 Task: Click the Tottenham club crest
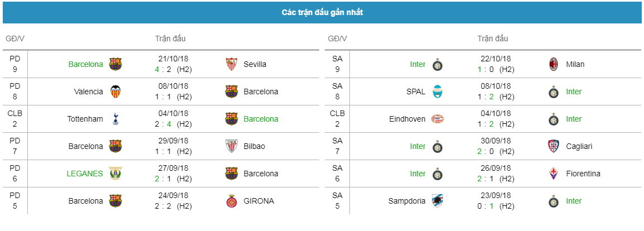pos(116,119)
